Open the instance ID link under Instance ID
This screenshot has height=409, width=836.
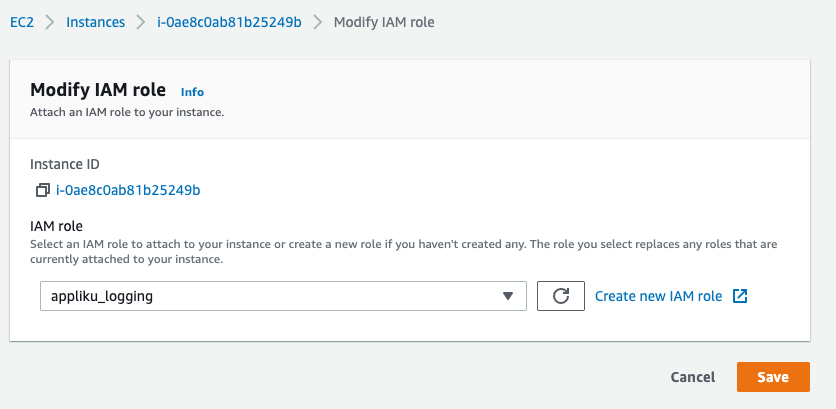pos(128,190)
